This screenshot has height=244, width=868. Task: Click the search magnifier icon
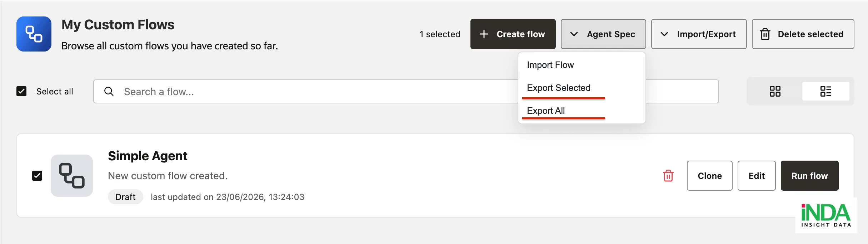(109, 92)
